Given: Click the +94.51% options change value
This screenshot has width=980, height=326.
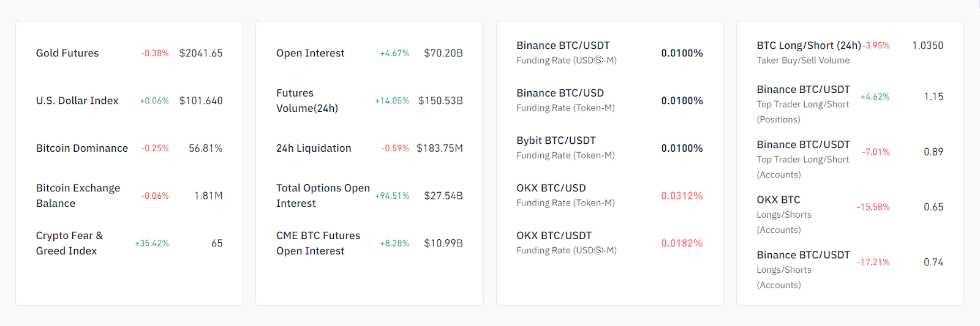Looking at the screenshot, I should click(x=392, y=196).
